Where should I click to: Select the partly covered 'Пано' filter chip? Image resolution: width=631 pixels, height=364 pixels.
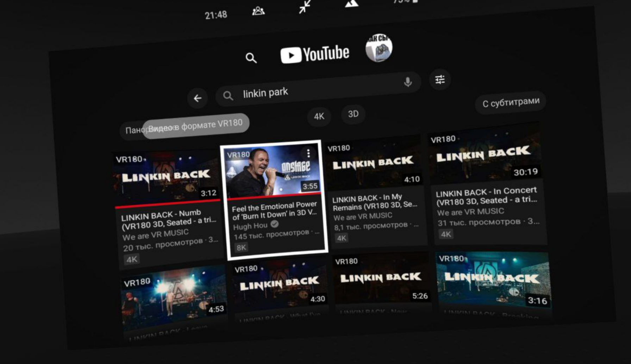tap(132, 131)
